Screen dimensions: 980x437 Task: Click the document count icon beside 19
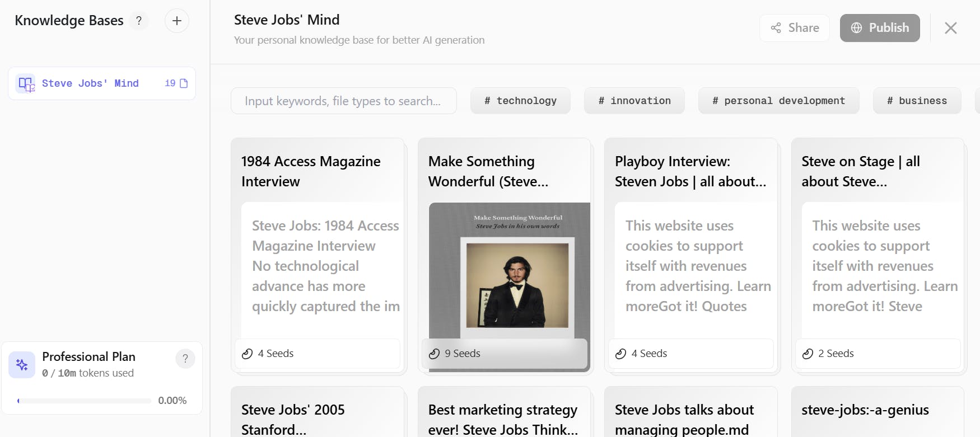click(184, 83)
